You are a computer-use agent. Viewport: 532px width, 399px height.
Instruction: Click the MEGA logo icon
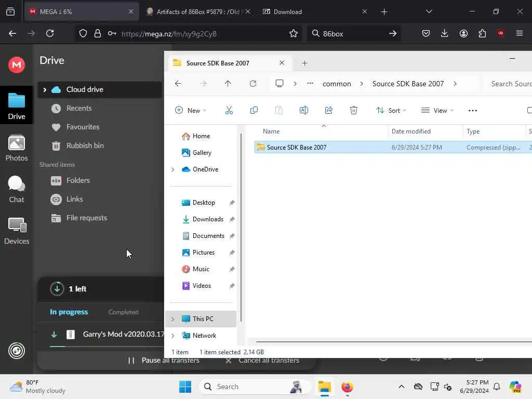click(16, 64)
